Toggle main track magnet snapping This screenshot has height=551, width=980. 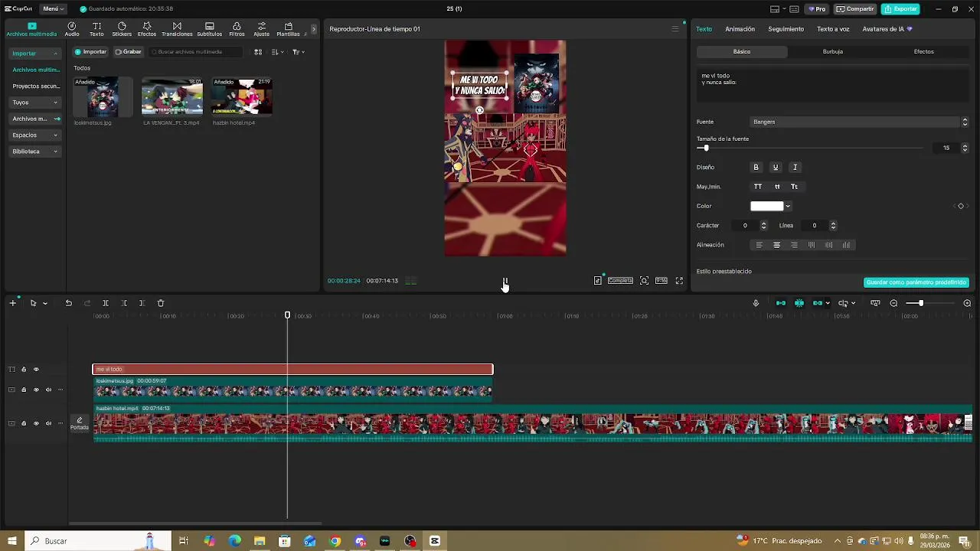(781, 303)
